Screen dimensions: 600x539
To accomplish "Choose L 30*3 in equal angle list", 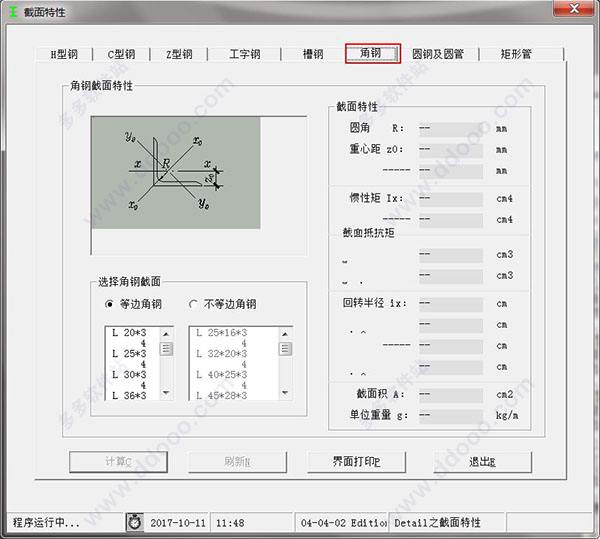I will 129,375.
